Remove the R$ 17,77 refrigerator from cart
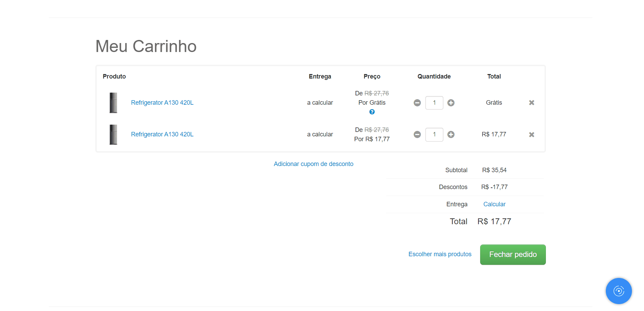The image size is (644, 311). pyautogui.click(x=531, y=134)
